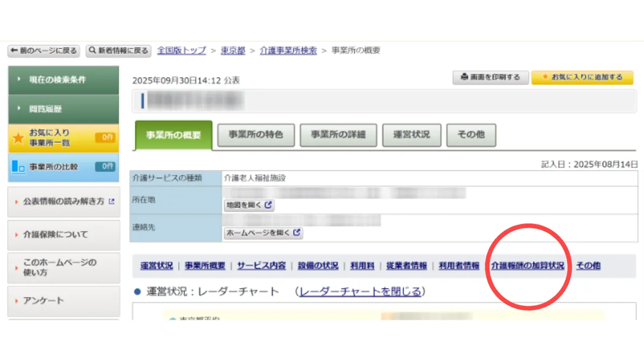Image resolution: width=644 pixels, height=361 pixels.
Task: Switch to その他 tab
Action: (471, 135)
